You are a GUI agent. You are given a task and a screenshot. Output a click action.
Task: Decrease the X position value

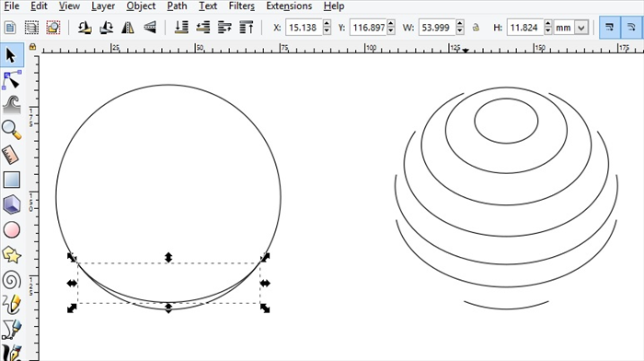pos(327,31)
